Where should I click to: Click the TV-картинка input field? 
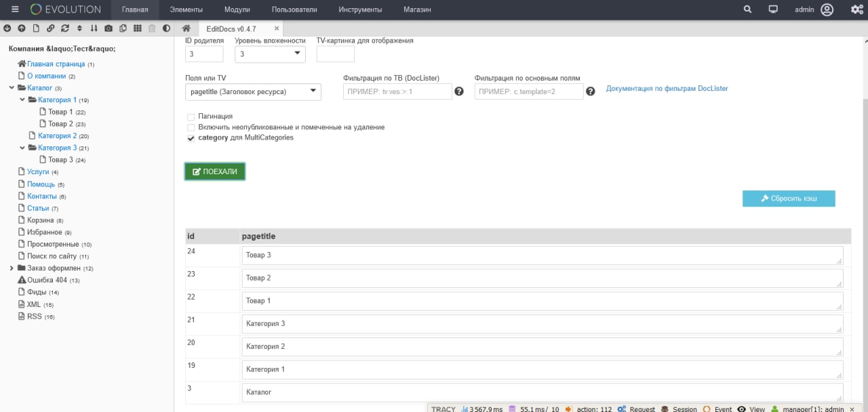click(336, 54)
